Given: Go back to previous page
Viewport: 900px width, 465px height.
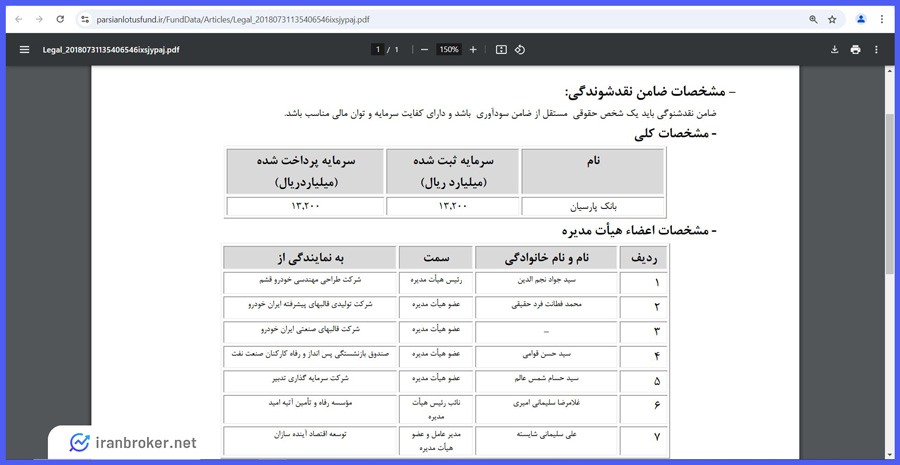Looking at the screenshot, I should [x=19, y=19].
